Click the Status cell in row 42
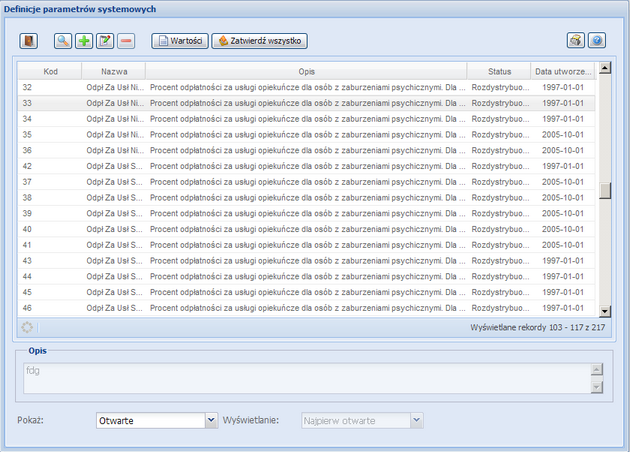Viewport: 630px width, 452px height. 499,166
